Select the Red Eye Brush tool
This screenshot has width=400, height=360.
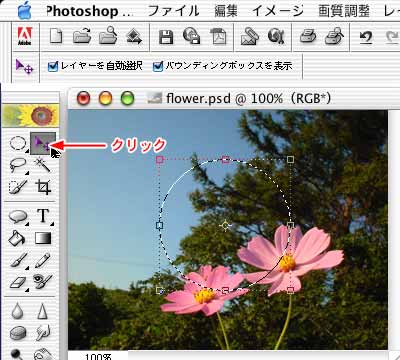click(x=43, y=282)
